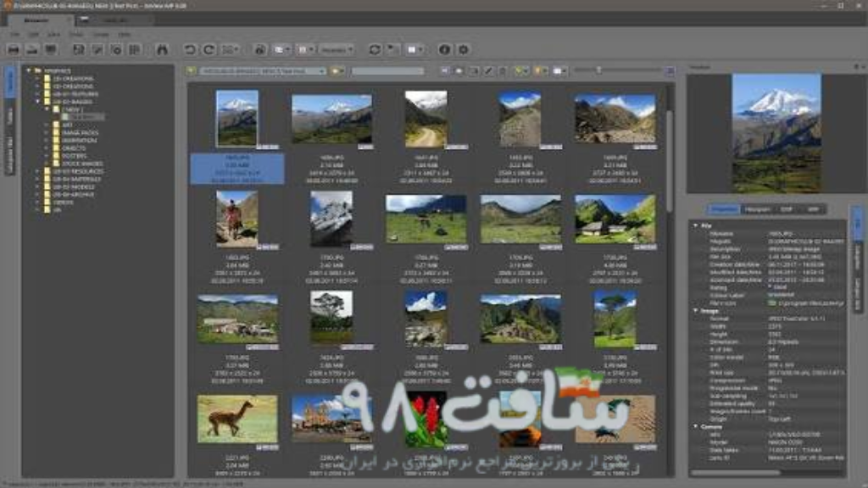This screenshot has height=488, width=868.
Task: Open the File menu
Action: (x=15, y=34)
